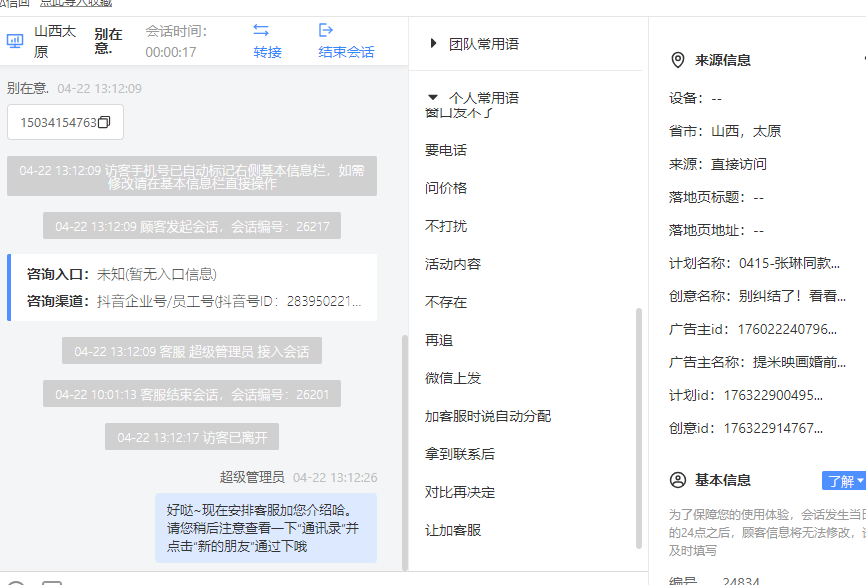Select the 再追 quick phrase
This screenshot has height=585, width=866.
(439, 340)
